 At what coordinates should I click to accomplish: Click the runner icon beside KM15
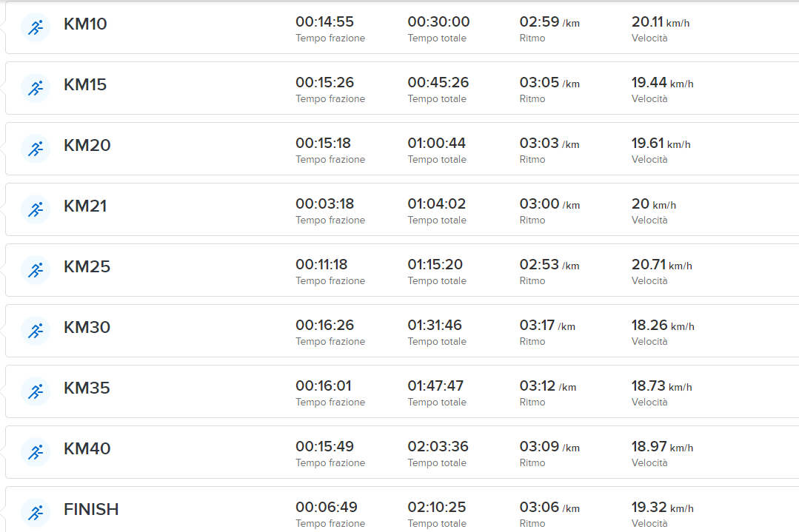coord(36,88)
